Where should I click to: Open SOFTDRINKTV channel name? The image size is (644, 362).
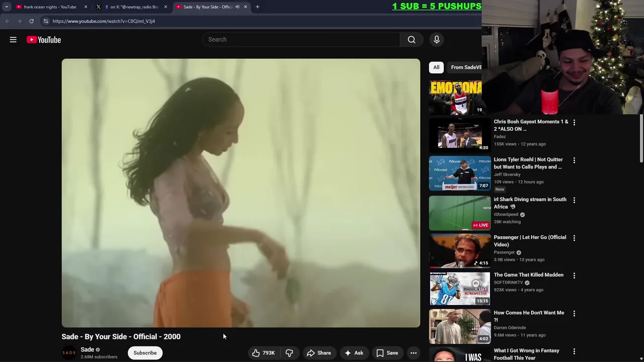[x=508, y=283]
